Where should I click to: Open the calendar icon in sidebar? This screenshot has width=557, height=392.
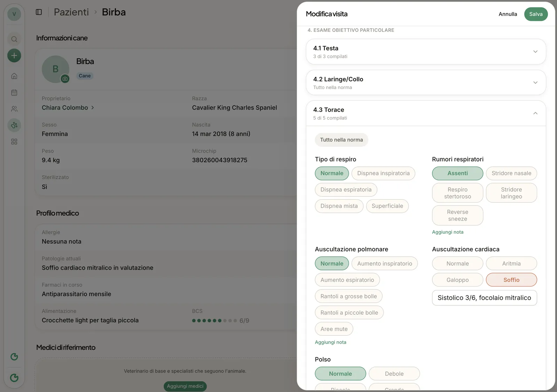(x=14, y=93)
